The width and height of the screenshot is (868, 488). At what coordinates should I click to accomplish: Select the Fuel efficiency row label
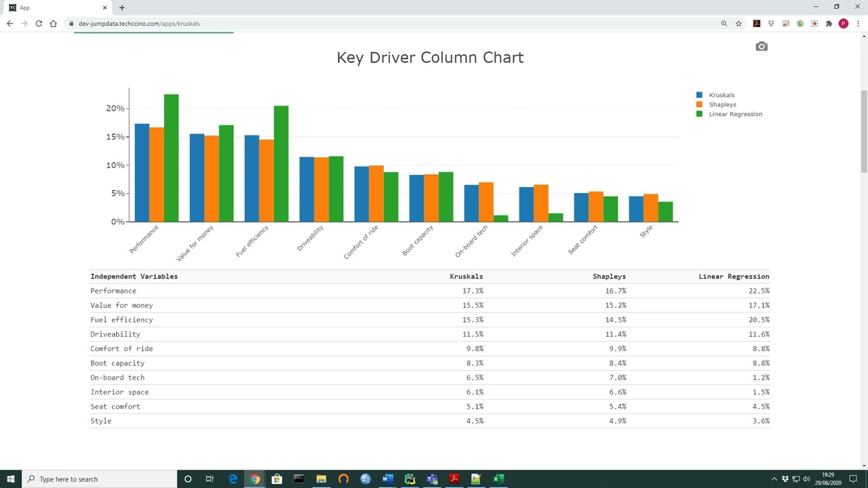click(x=121, y=320)
